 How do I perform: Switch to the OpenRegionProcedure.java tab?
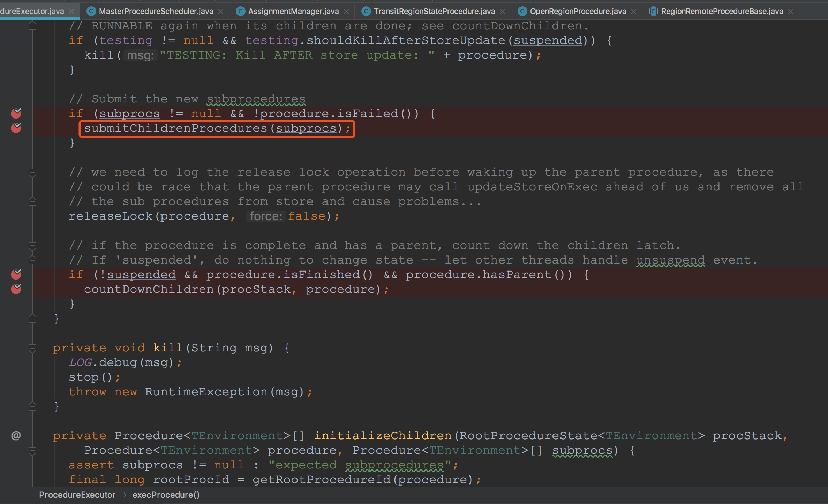point(578,11)
